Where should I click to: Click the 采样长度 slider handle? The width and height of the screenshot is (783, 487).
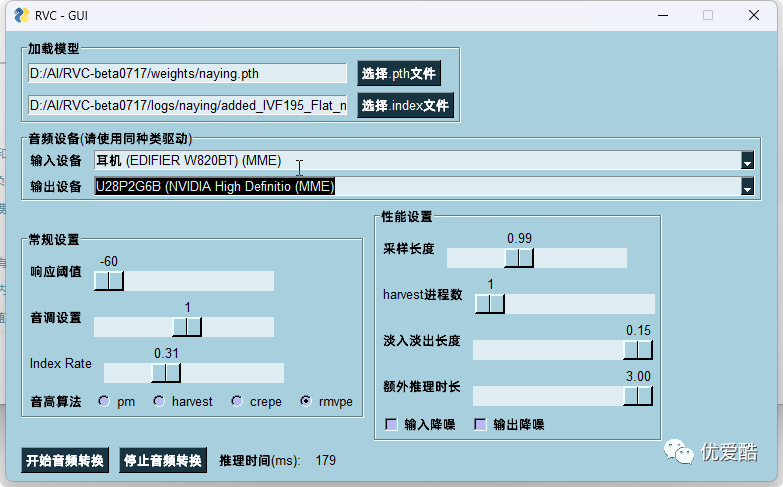pos(519,258)
